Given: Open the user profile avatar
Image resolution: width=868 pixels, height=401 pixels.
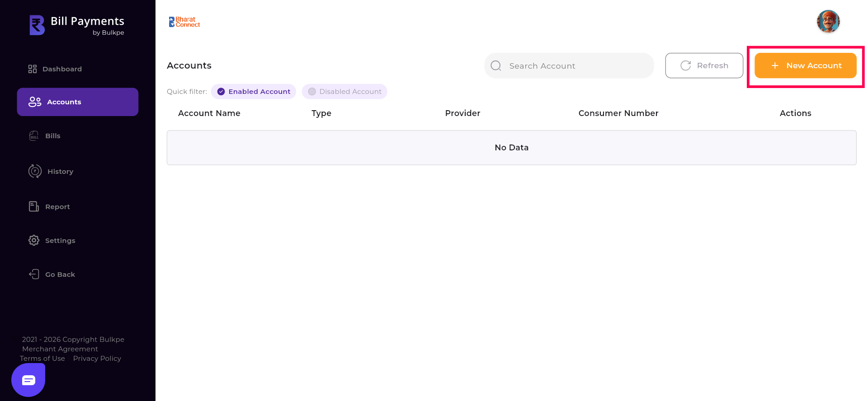Looking at the screenshot, I should [x=828, y=21].
